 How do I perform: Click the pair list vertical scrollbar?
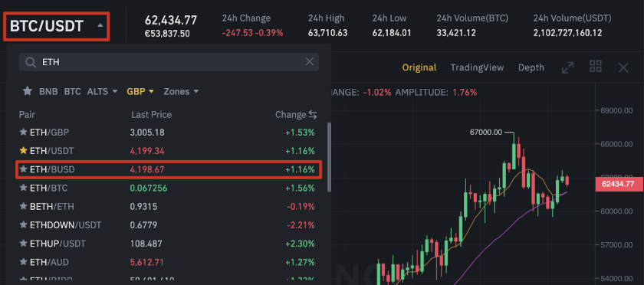[x=329, y=157]
